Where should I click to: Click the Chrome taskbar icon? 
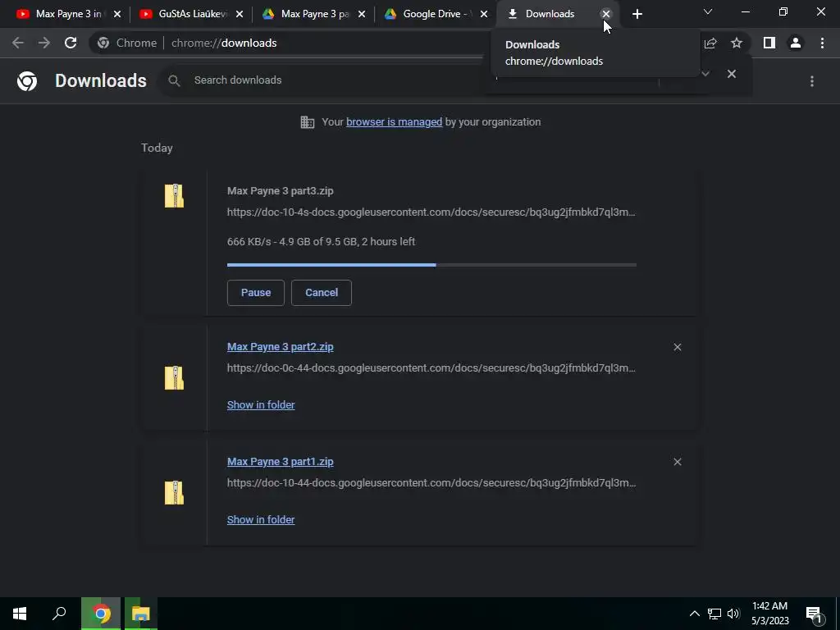coord(101,614)
